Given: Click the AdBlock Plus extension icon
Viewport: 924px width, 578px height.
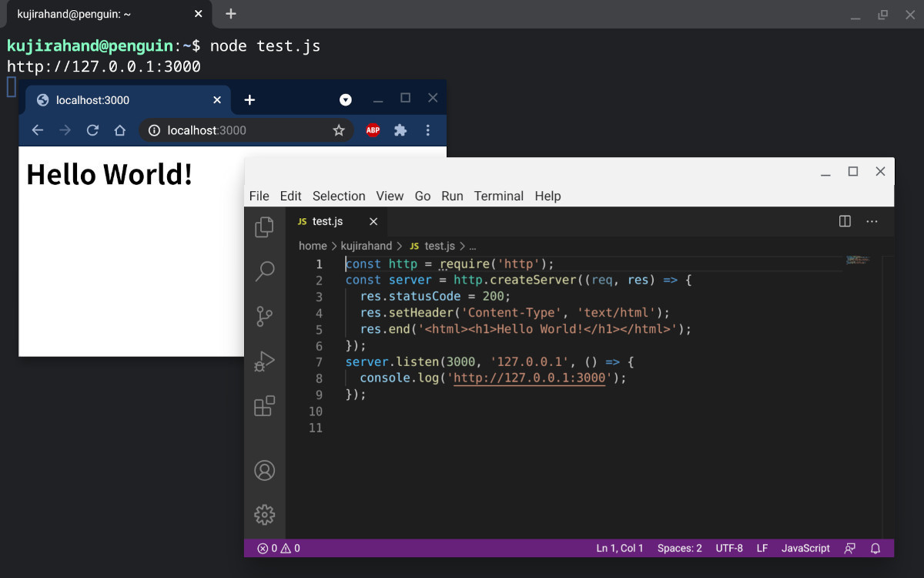Looking at the screenshot, I should point(373,130).
